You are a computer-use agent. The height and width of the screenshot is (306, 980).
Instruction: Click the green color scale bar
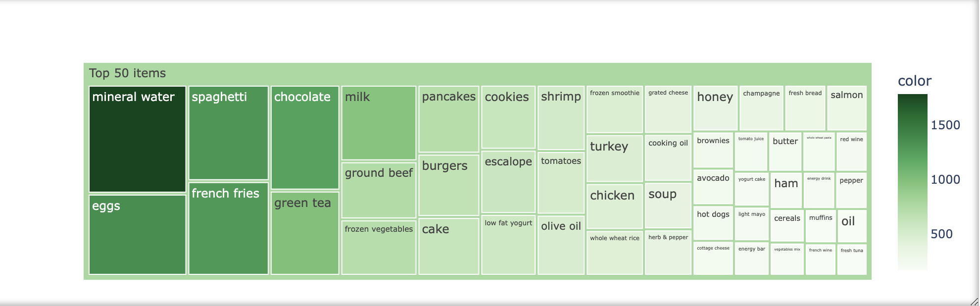point(913,182)
